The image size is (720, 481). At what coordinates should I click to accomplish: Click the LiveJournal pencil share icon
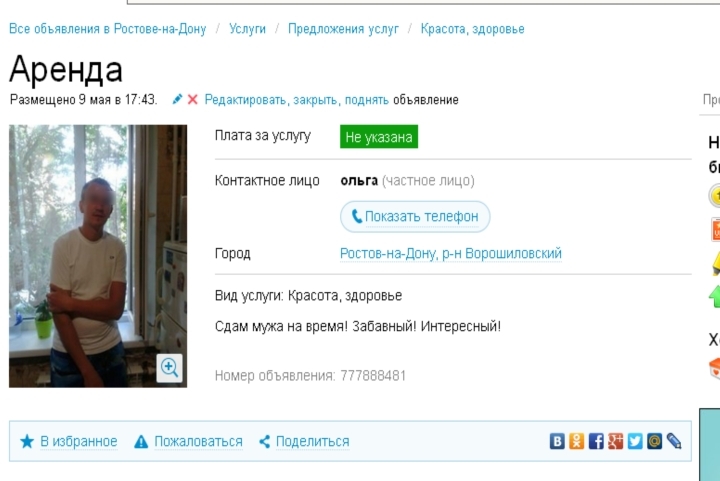point(674,441)
